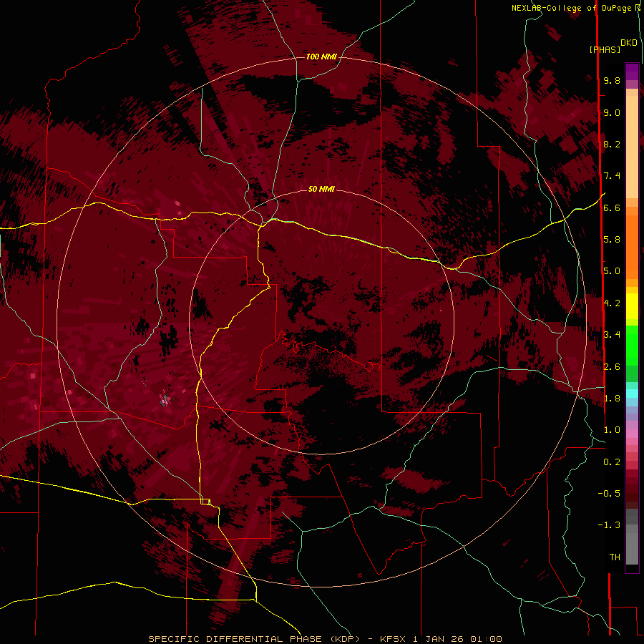Click the orange segment of the color bar
Viewport: 644px width, 644px height.
click(x=632, y=248)
